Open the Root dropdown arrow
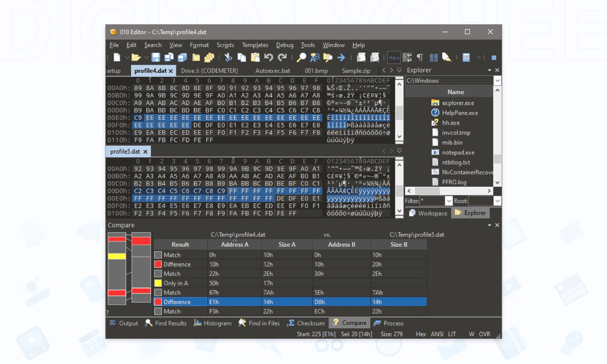This screenshot has height=364, width=607. pos(497,201)
